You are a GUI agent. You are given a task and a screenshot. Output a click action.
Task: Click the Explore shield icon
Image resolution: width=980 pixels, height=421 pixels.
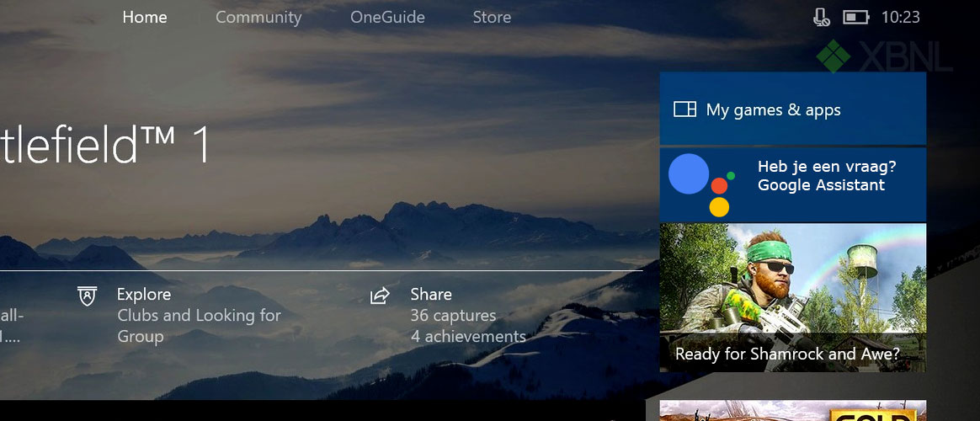tap(87, 296)
